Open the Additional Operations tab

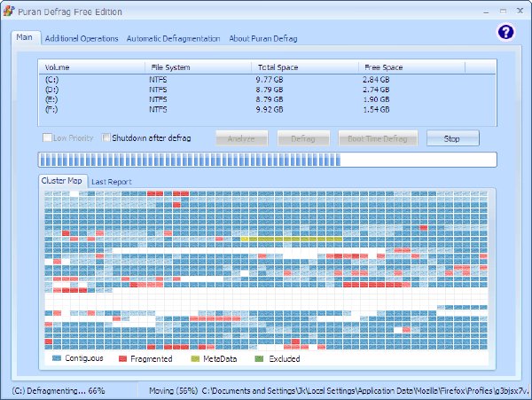tap(82, 39)
